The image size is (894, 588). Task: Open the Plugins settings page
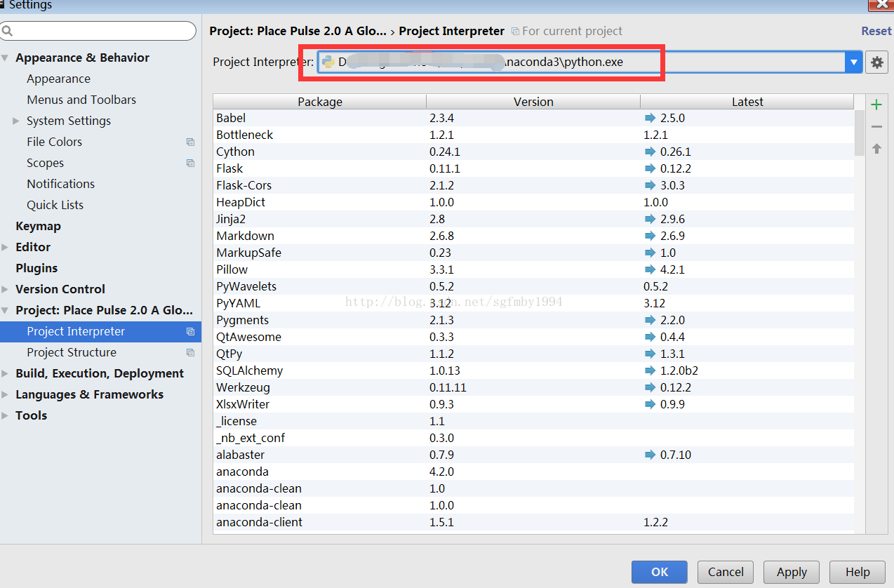coord(36,268)
